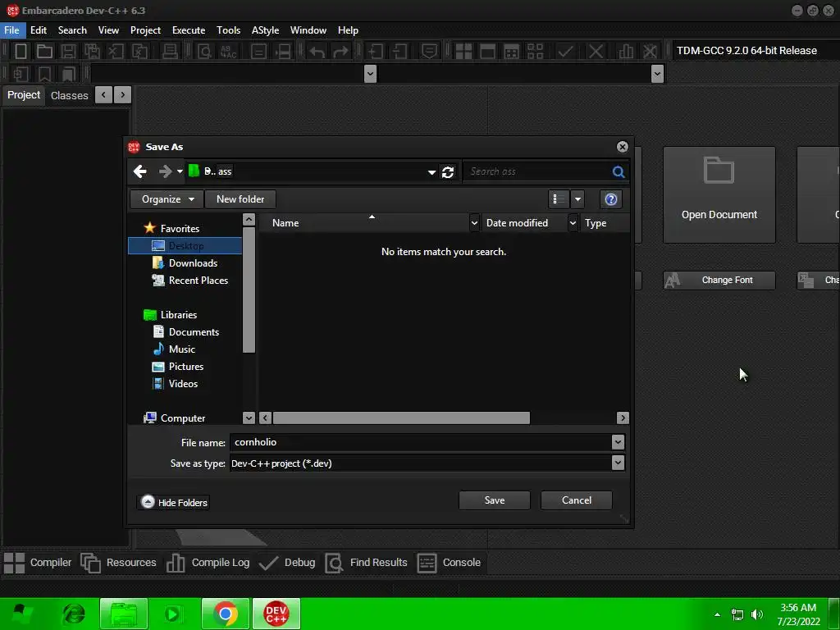Click the Find magnifier toolbar icon
Image resolution: width=840 pixels, height=630 pixels.
point(204,52)
